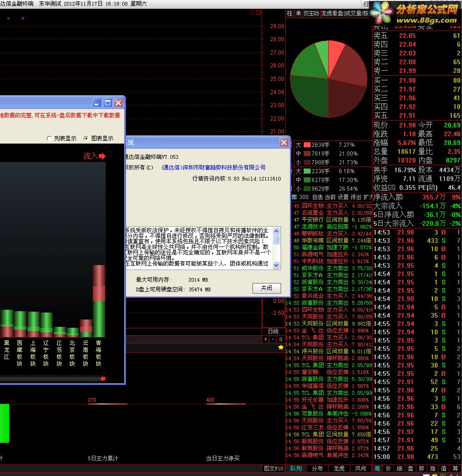
Task: Click the 15:00 trade row with volume 473
Action: click(x=417, y=457)
